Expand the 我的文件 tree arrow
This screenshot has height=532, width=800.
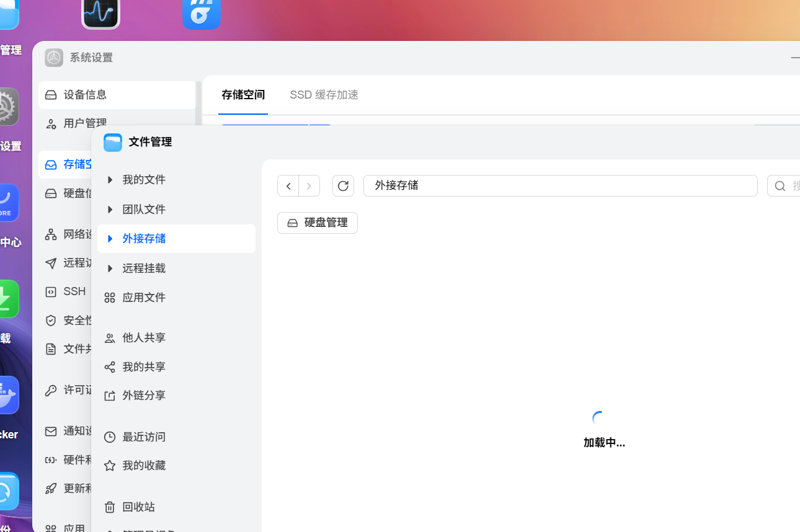click(110, 180)
